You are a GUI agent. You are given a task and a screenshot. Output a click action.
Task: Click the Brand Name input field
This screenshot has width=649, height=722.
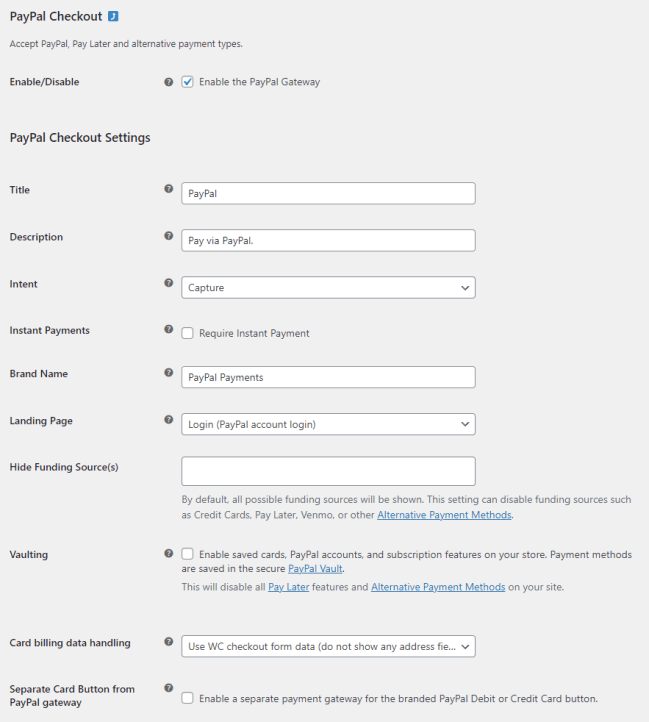click(x=328, y=377)
